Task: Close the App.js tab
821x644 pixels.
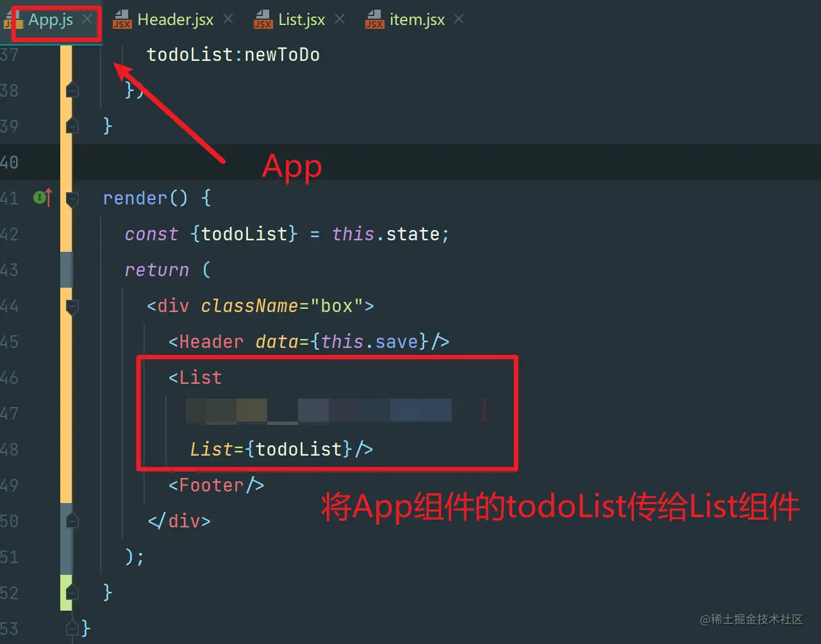Action: [x=87, y=19]
